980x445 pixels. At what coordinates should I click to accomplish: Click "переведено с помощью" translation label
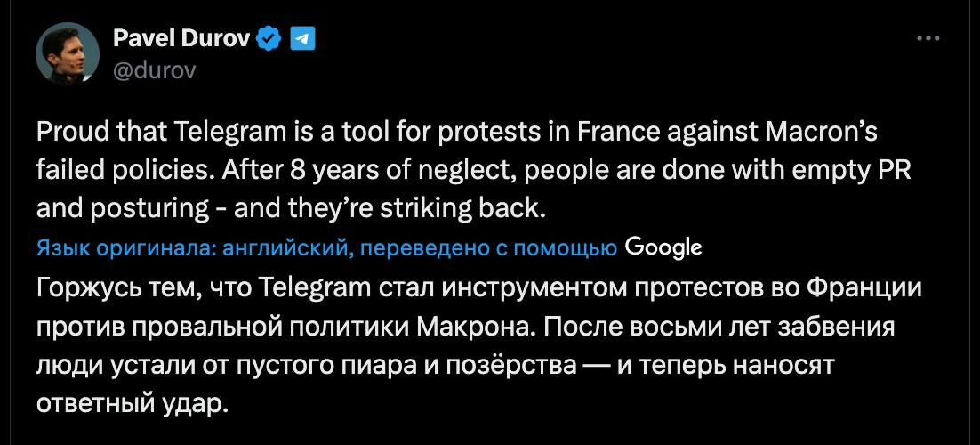point(488,247)
